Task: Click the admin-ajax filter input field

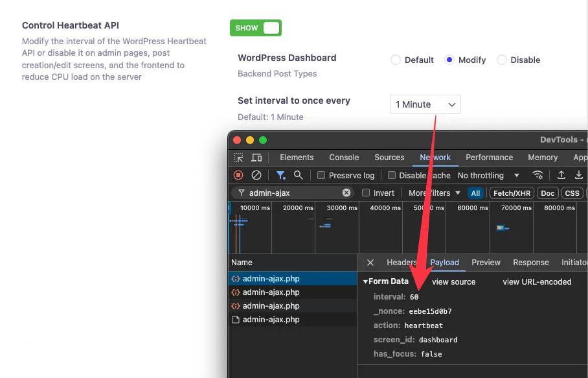Action: 293,193
